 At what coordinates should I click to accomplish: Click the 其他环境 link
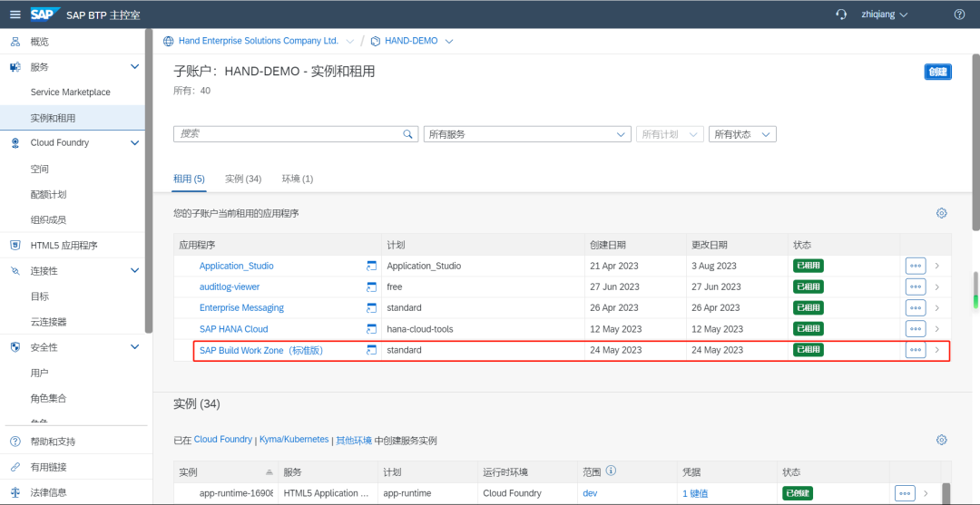pyautogui.click(x=354, y=440)
